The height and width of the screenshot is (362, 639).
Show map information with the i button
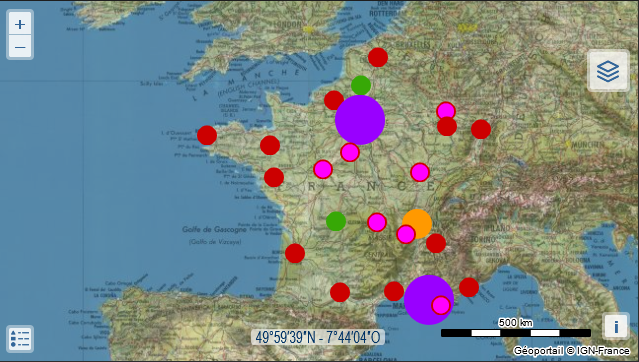(616, 326)
